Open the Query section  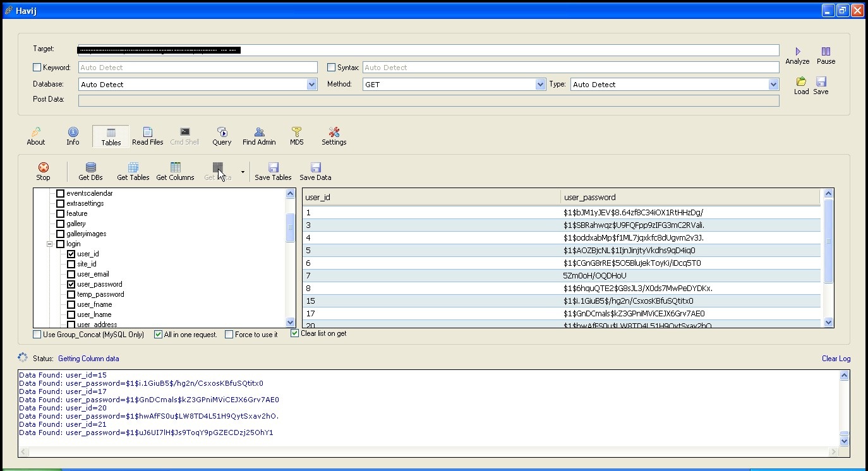pos(222,136)
